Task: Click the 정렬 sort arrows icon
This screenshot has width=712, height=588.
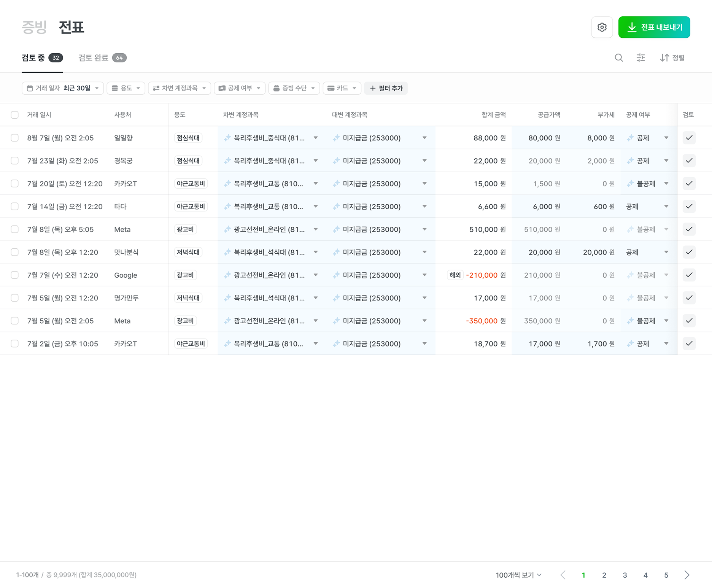Action: coord(664,58)
